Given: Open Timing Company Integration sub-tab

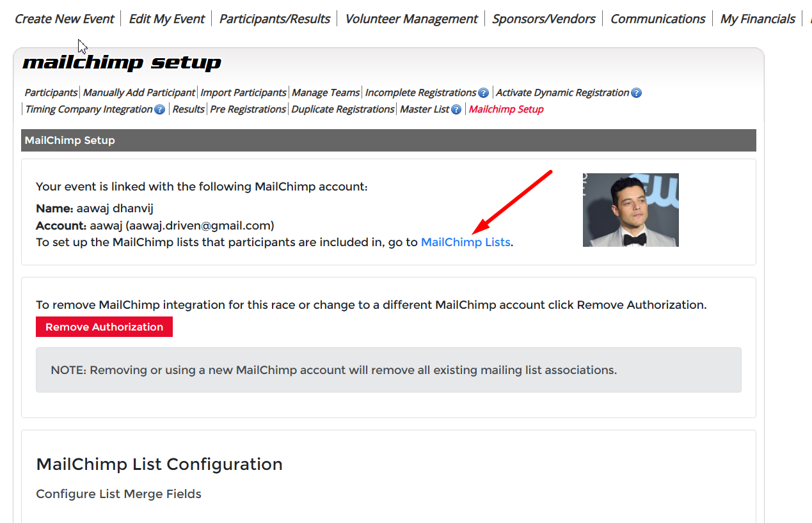Looking at the screenshot, I should (89, 109).
